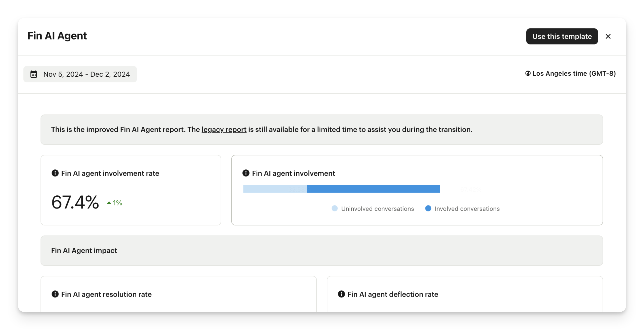Click the globe icon beside Los Angeles time
The width and height of the screenshot is (644, 330).
[528, 73]
